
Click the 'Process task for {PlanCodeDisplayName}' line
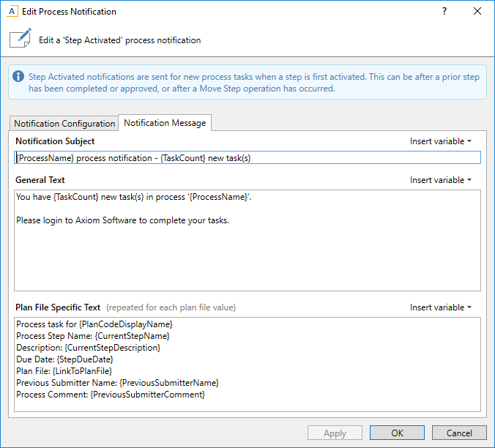[x=94, y=324]
